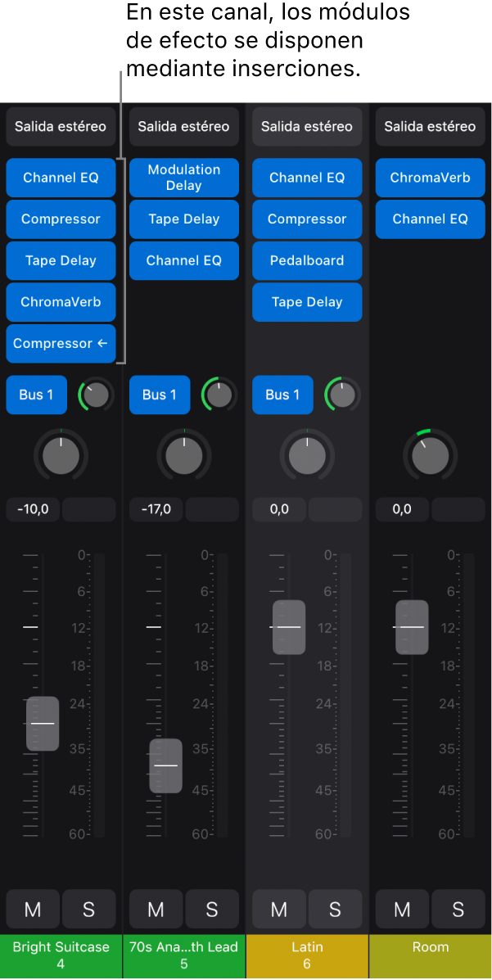Mute the Bright Suitcase channel
This screenshot has height=980, width=492.
pos(33,909)
